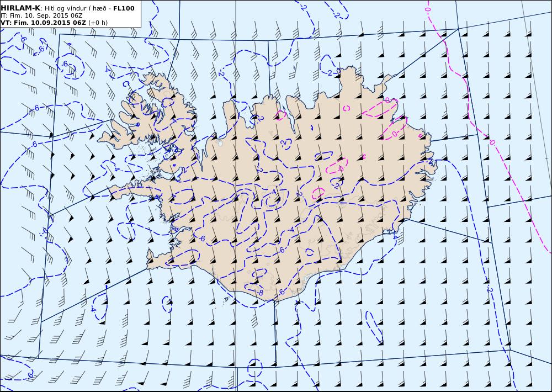
Task: Click the "VT: Fim. 10.09.2015 06Z" valid time
Action: tap(43, 23)
